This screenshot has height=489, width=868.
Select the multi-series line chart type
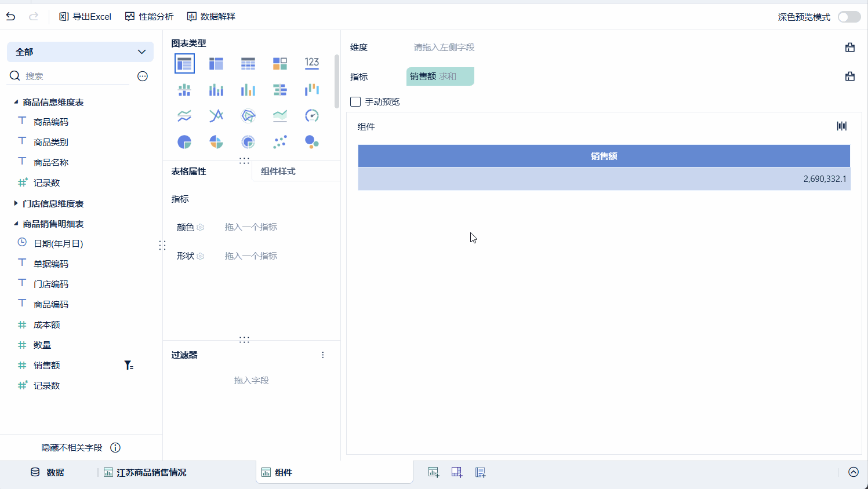tap(216, 116)
